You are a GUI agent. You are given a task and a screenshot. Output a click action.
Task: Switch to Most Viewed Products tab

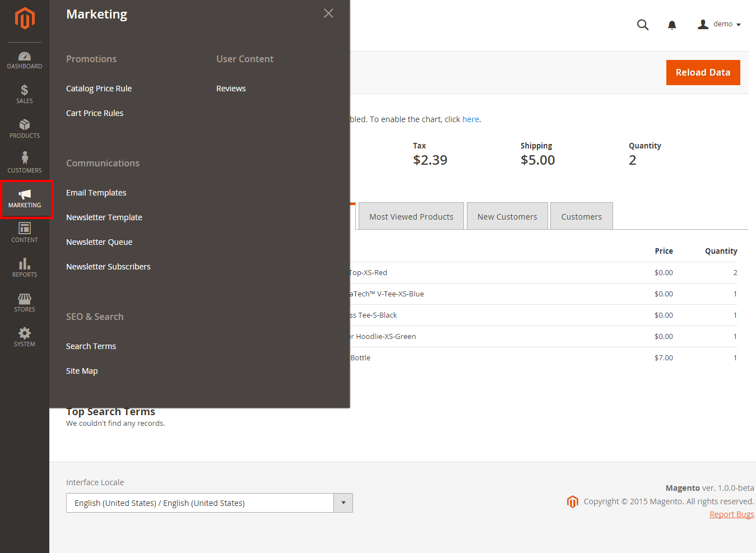(x=411, y=217)
